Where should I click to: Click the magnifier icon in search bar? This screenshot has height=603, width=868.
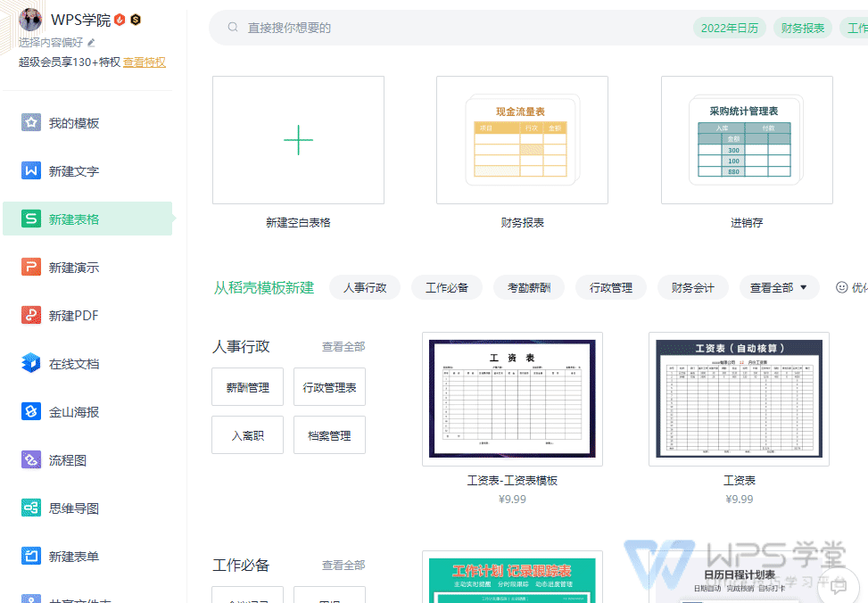click(x=233, y=27)
